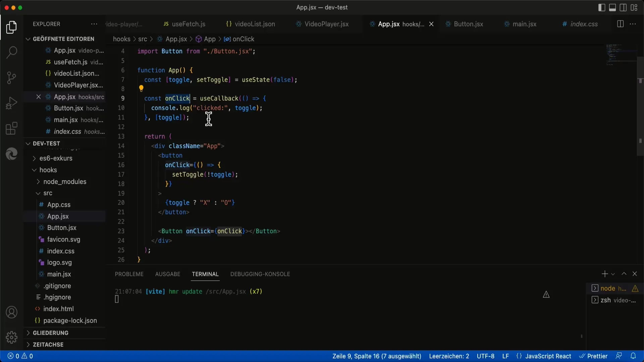
Task: Maximize the panel with the up chevron
Action: click(x=624, y=274)
